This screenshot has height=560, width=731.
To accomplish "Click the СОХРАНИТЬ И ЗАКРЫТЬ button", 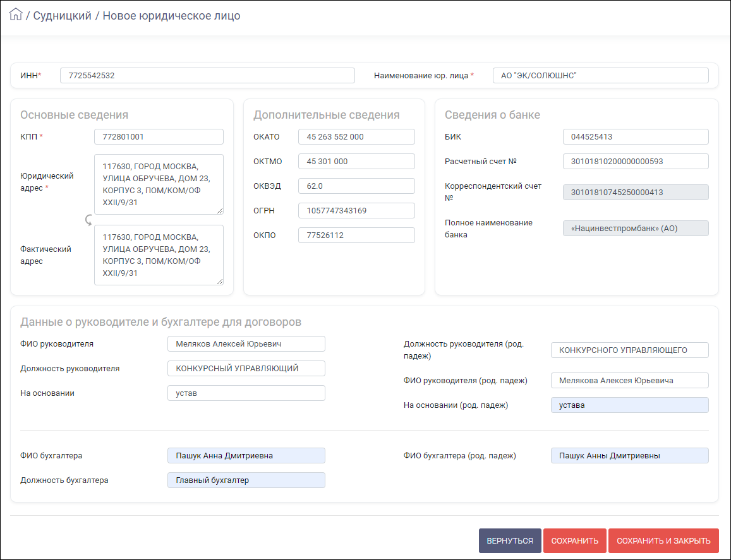I will 663,540.
